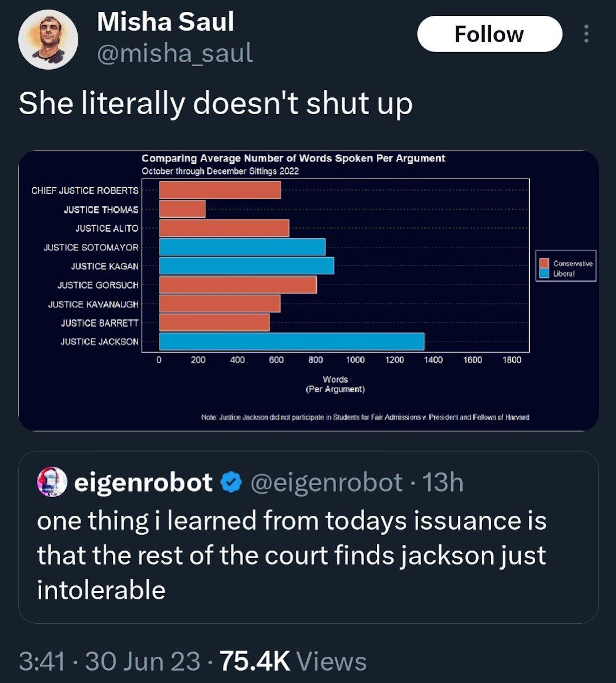616x683 pixels.
Task: Open Misha Saul display name link
Action: [165, 22]
